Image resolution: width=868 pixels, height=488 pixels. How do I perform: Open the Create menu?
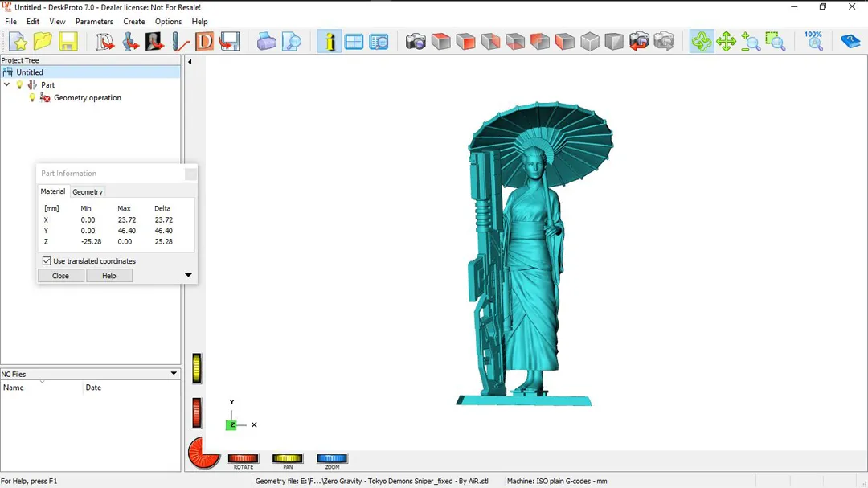pos(134,22)
